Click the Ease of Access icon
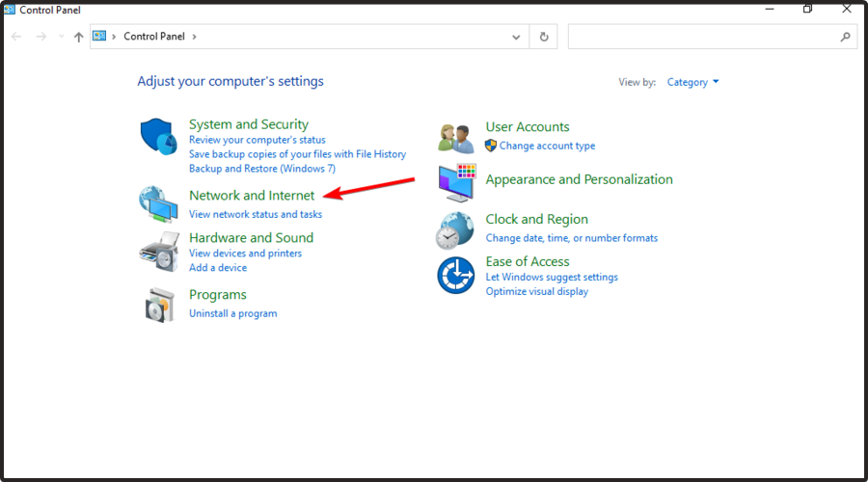The height and width of the screenshot is (482, 868). tap(455, 276)
